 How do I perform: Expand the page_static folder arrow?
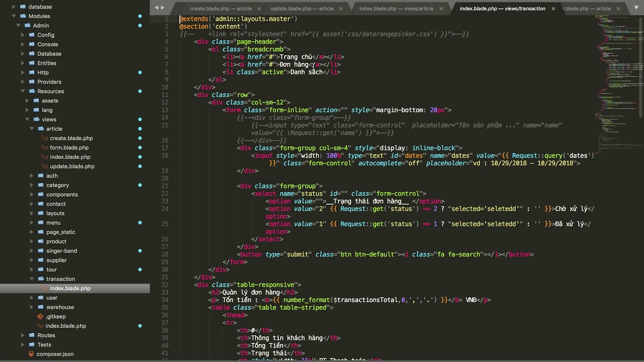tap(32, 232)
